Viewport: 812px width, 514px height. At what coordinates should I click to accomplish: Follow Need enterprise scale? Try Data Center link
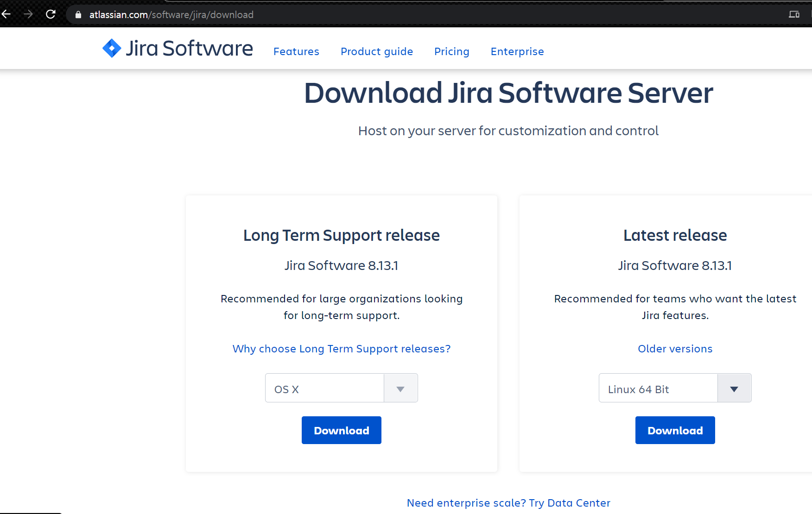(508, 503)
